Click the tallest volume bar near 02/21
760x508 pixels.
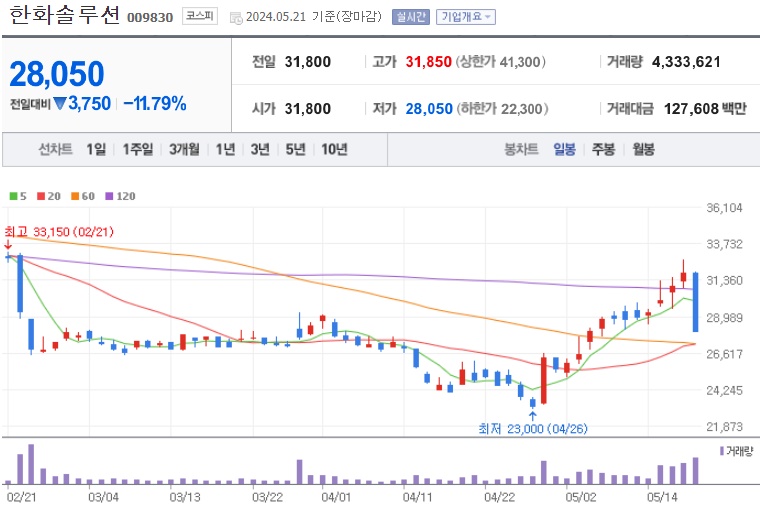pos(32,464)
